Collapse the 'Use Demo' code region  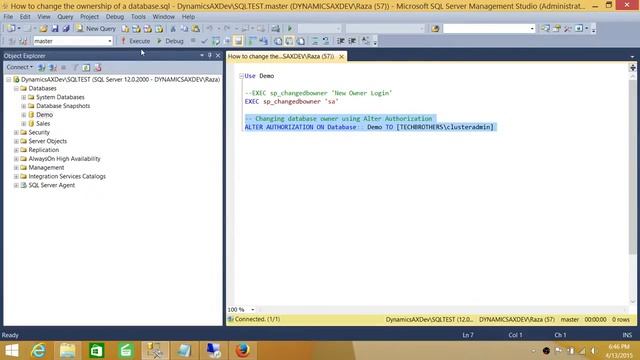[x=241, y=76]
